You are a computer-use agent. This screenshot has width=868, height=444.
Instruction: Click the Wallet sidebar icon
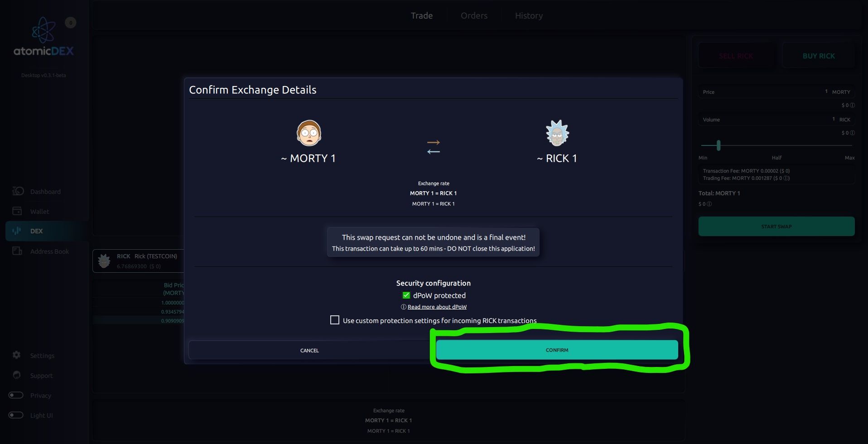pyautogui.click(x=17, y=211)
